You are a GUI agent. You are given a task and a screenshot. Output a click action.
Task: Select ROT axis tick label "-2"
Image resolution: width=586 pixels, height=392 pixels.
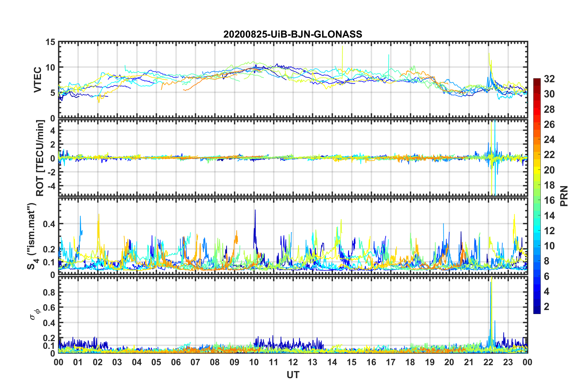[x=51, y=172]
